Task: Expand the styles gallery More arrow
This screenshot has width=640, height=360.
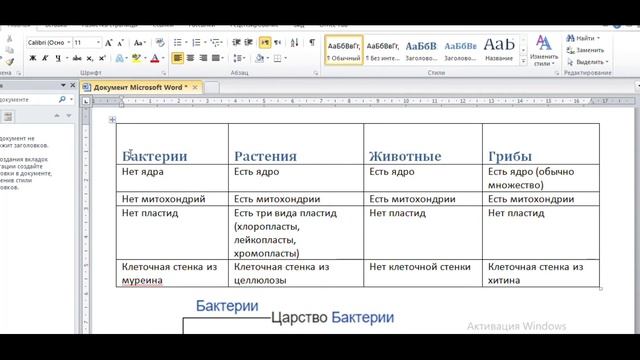Action: point(523,61)
